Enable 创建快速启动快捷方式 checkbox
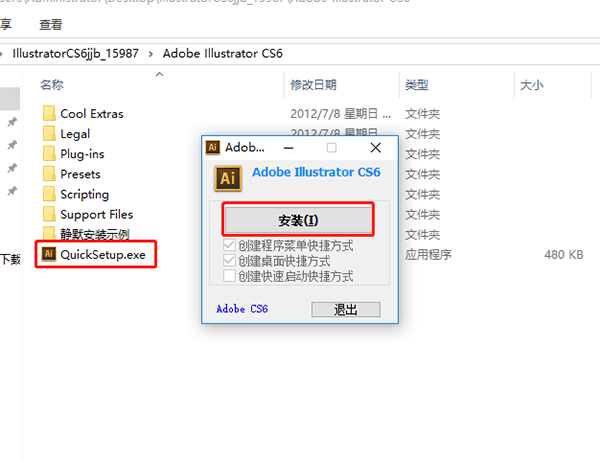The width and height of the screenshot is (600, 462). tap(229, 276)
